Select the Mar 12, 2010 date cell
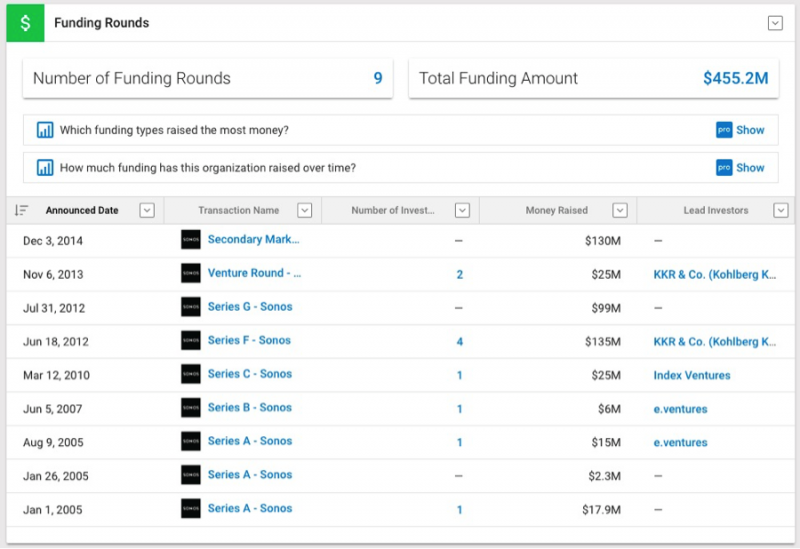Screen dimensions: 800x549 [57, 376]
